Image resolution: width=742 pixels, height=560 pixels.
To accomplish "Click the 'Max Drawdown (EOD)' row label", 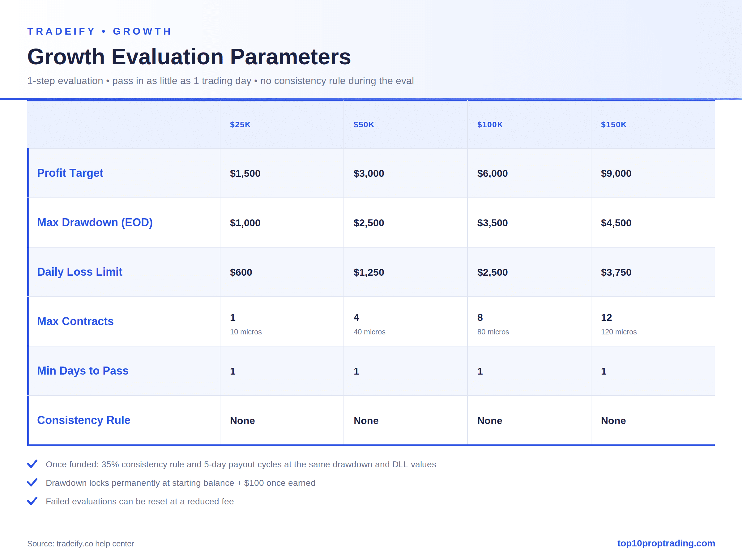I will tap(95, 222).
